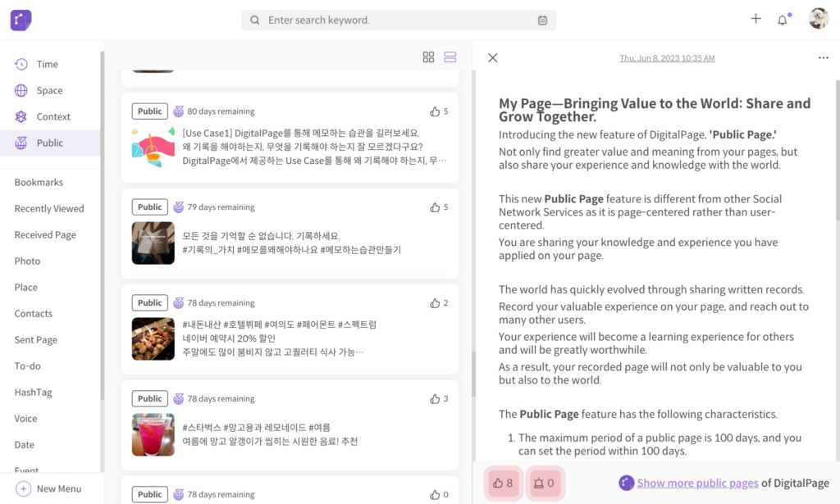The height and width of the screenshot is (504, 840).
Task: Open Show more public pages link
Action: pyautogui.click(x=697, y=484)
